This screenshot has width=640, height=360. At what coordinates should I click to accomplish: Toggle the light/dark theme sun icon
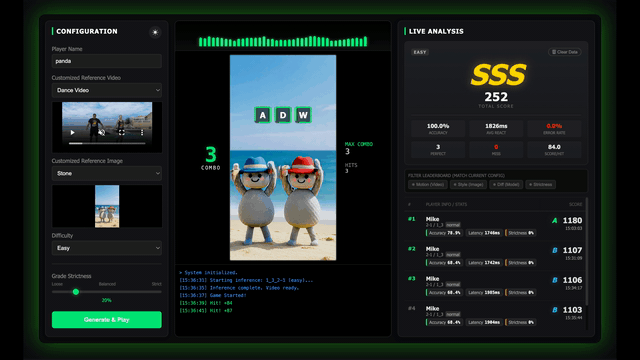155,32
